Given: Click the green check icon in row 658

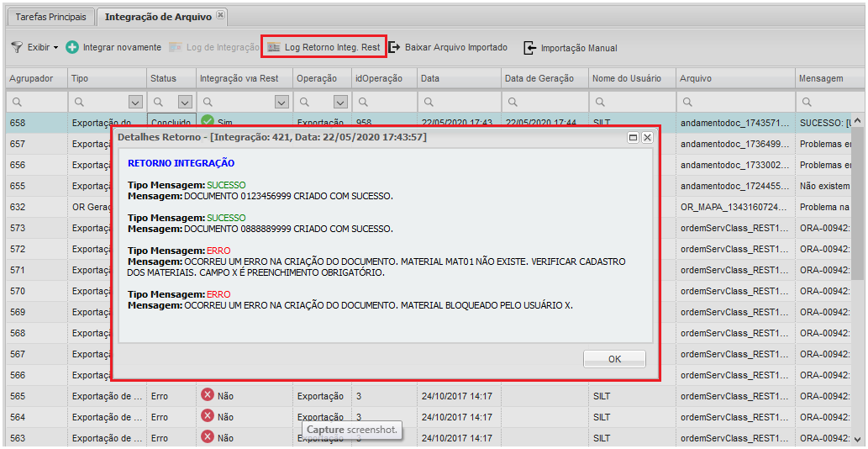Looking at the screenshot, I should click(x=208, y=122).
